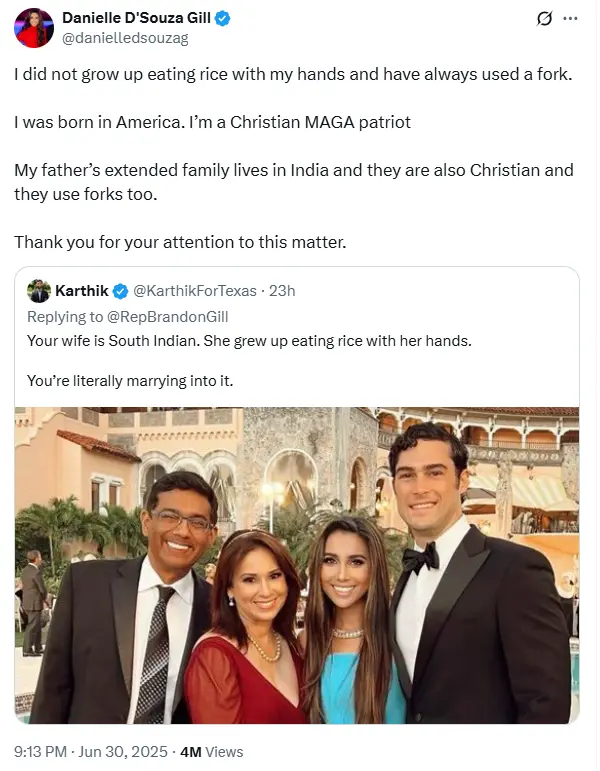Click the 23h timestamp on the quoted tweet

(x=283, y=291)
